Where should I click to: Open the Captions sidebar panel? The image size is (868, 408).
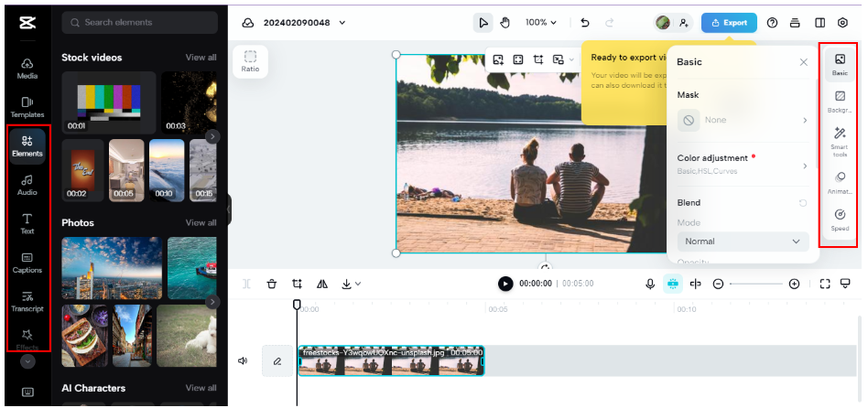[x=27, y=263]
